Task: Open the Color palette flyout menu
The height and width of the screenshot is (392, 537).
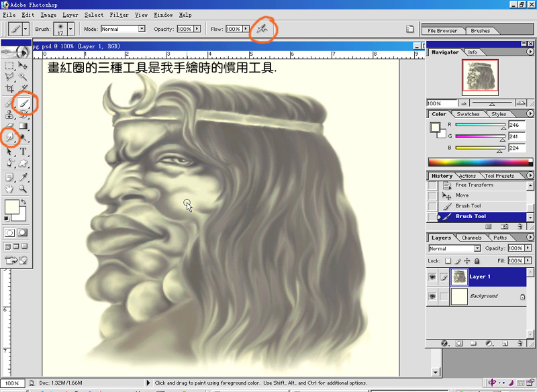Action: click(530, 113)
